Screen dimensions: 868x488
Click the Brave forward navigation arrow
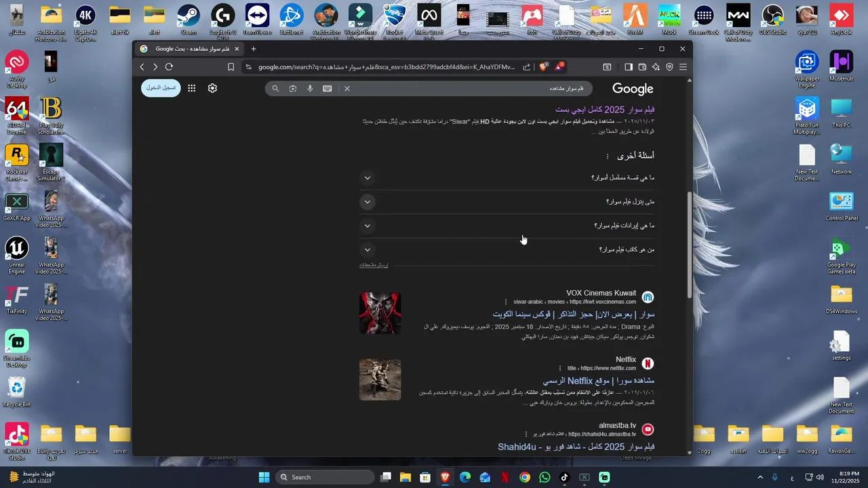coord(155,67)
